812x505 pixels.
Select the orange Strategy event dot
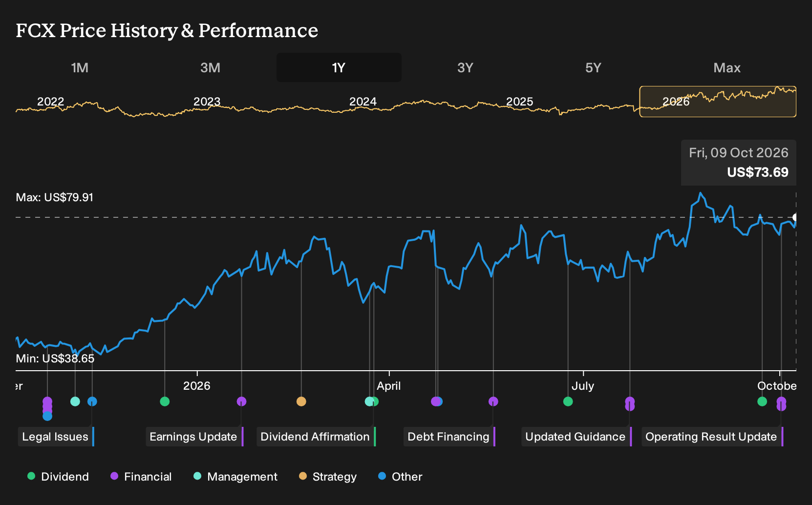pos(301,401)
